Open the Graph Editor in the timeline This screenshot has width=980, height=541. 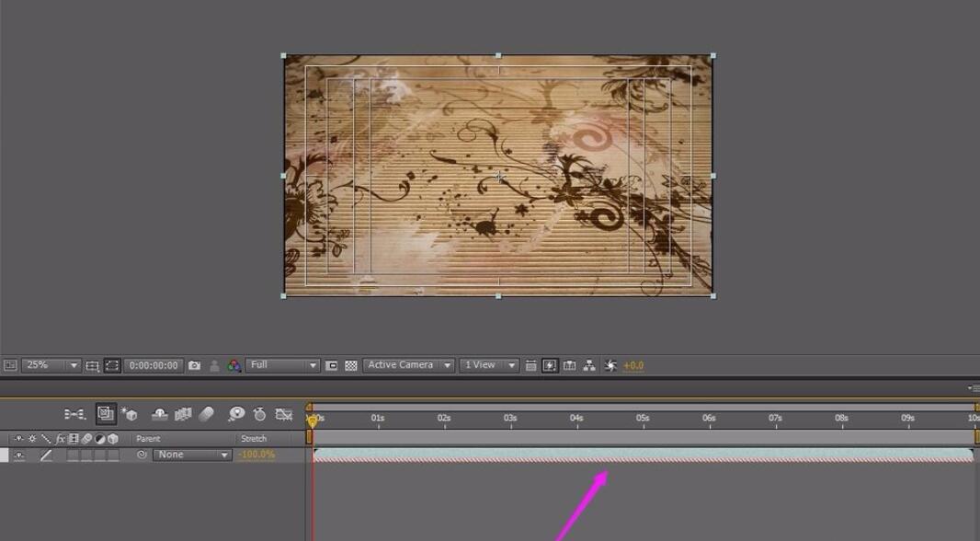[284, 415]
